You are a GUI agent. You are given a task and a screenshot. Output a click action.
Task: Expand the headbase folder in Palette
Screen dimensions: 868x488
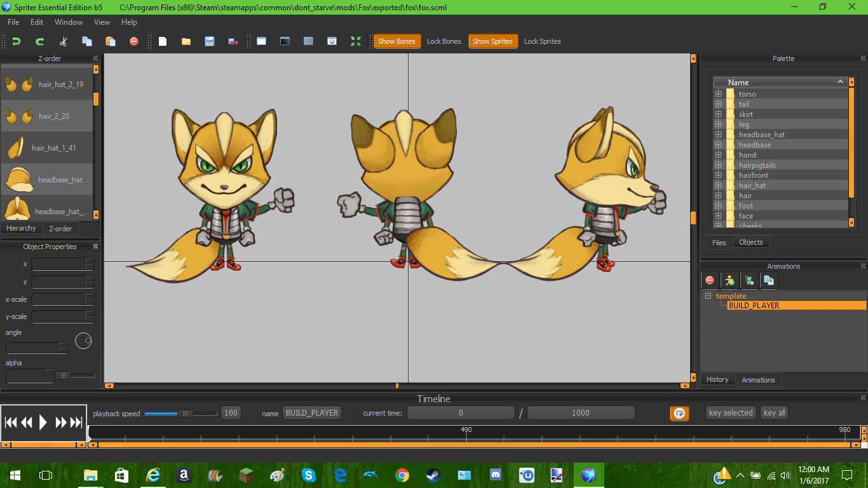pos(718,145)
